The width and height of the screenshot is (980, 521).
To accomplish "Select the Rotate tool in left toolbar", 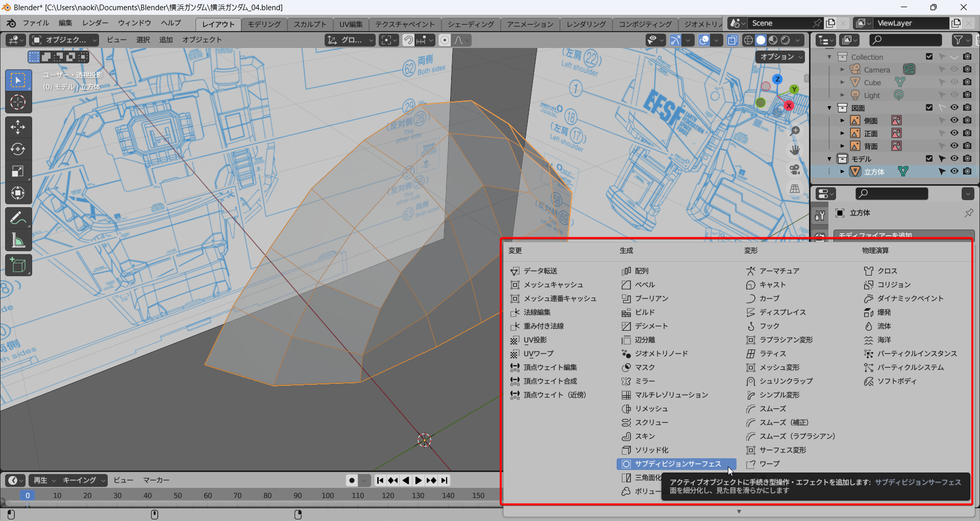I will click(x=18, y=149).
